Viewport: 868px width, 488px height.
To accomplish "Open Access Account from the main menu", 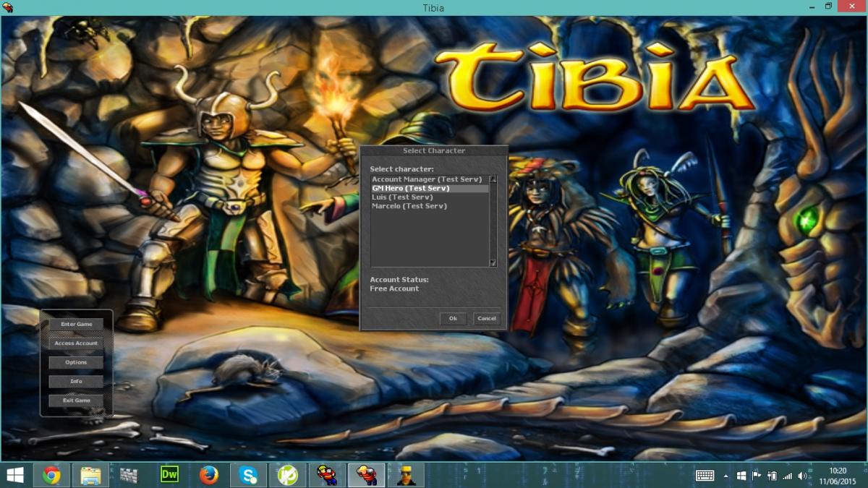I will click(x=76, y=343).
